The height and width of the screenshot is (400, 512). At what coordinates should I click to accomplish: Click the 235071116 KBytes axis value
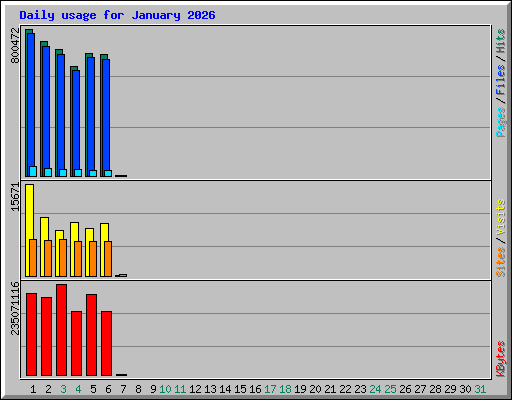[15, 308]
